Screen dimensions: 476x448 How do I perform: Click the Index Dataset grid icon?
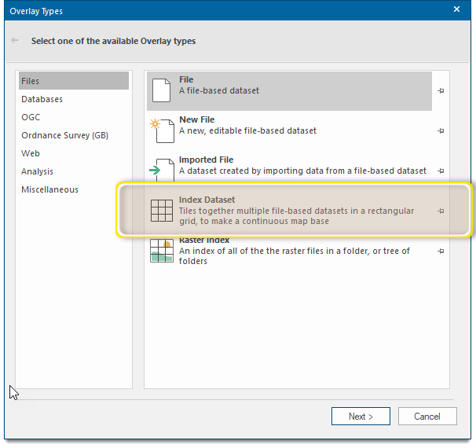[162, 211]
